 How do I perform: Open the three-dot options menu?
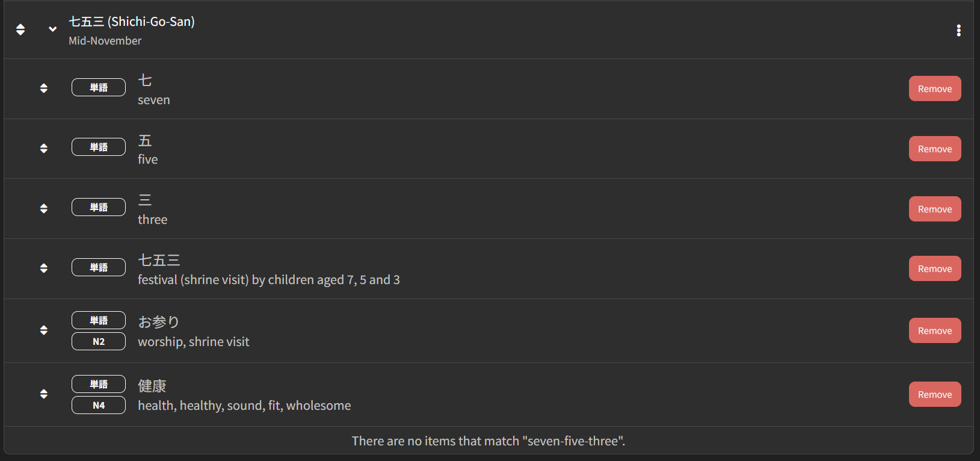click(x=958, y=30)
